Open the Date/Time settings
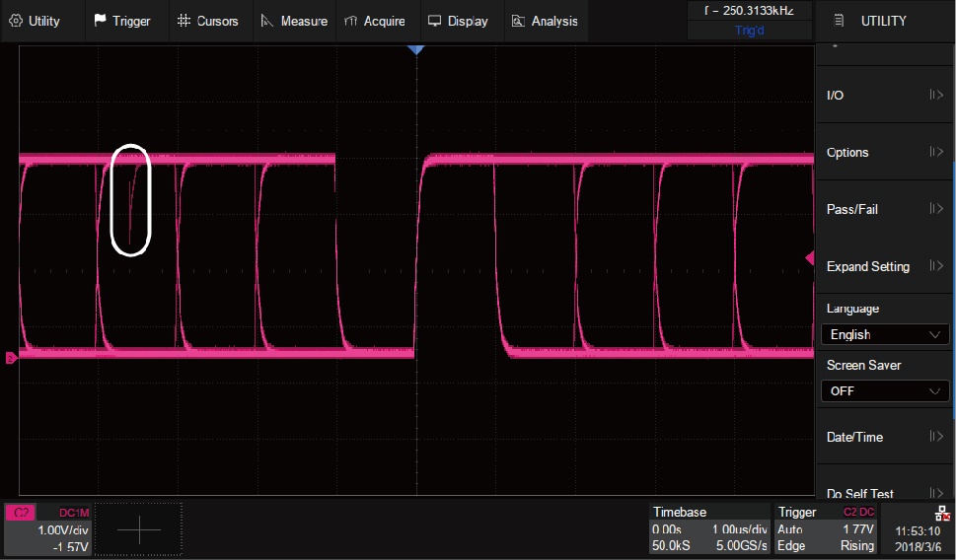Screen dimensions: 956x560 point(885,438)
